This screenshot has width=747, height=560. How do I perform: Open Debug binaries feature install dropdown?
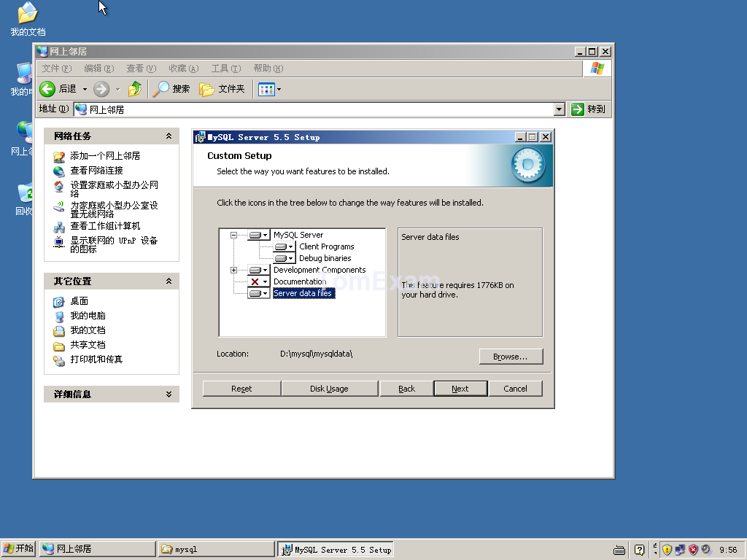click(x=285, y=258)
